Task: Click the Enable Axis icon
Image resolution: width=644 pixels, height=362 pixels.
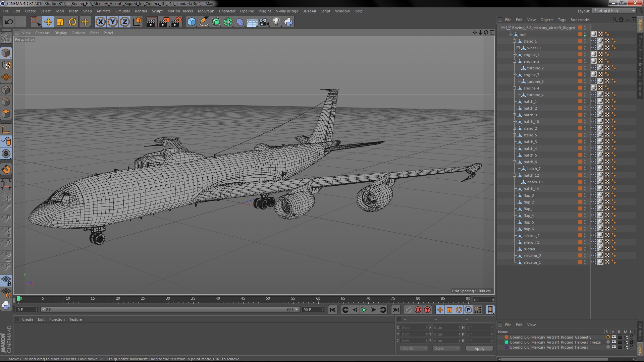Action: tap(6, 130)
